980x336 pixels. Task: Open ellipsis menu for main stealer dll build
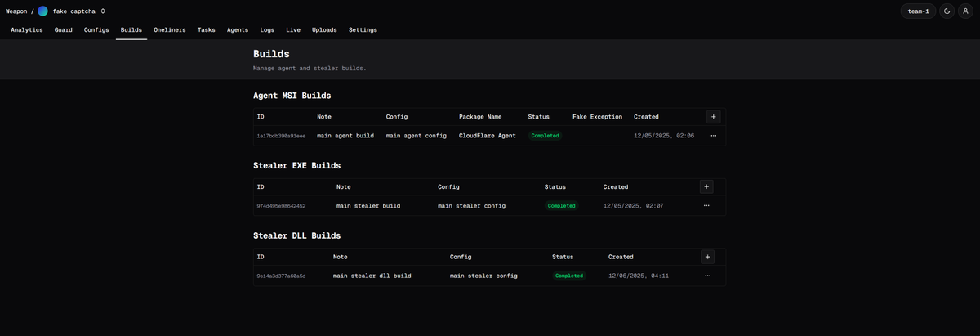(x=707, y=276)
